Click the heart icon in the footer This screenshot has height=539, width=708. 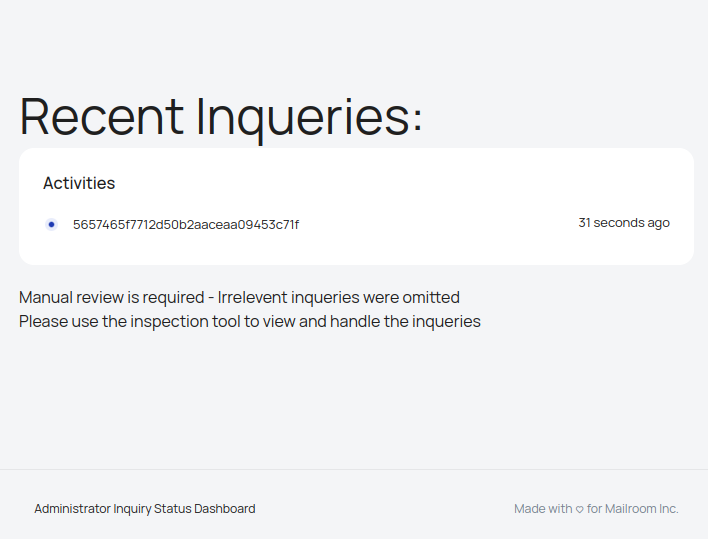[x=580, y=509]
